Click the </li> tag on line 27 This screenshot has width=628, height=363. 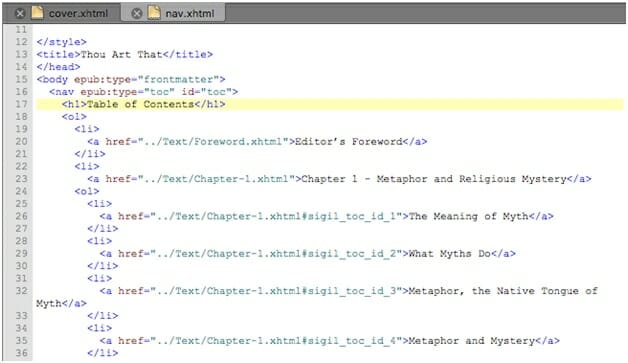103,228
